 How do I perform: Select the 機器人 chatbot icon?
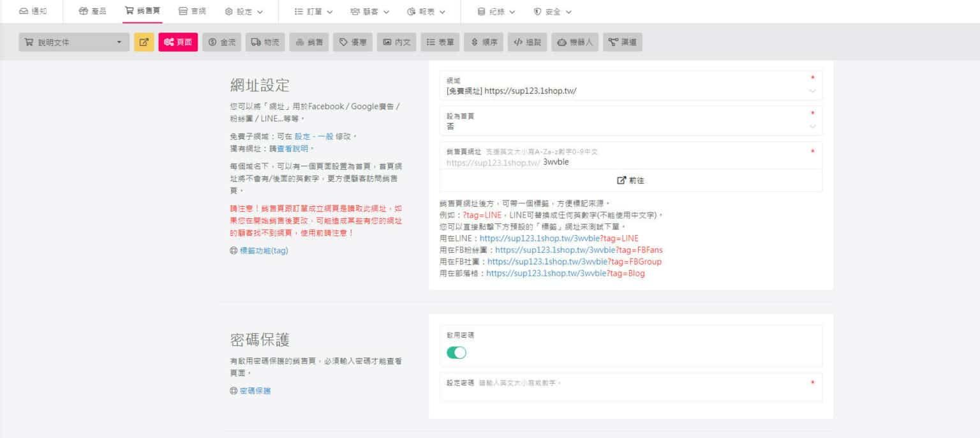pos(573,42)
